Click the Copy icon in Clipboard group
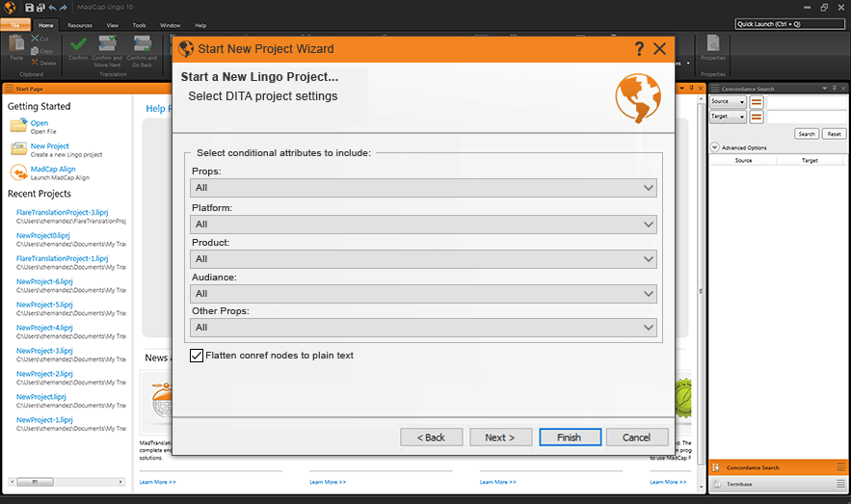 click(35, 51)
